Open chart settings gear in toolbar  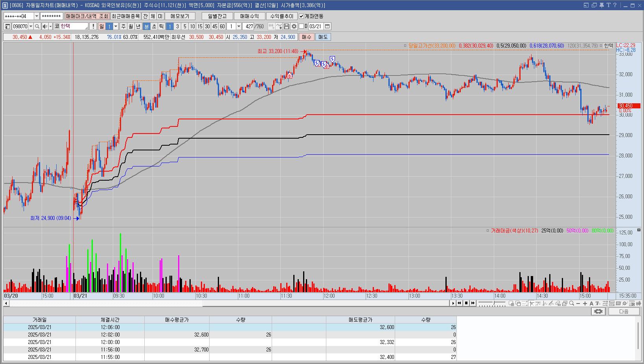point(294,26)
